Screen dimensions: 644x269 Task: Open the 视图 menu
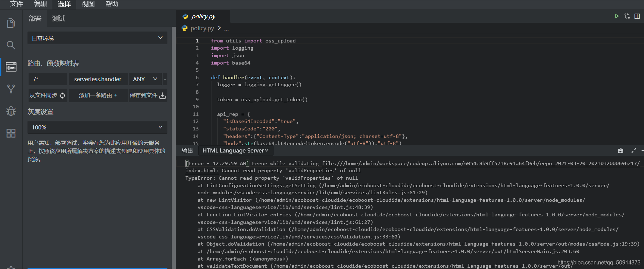88,4
